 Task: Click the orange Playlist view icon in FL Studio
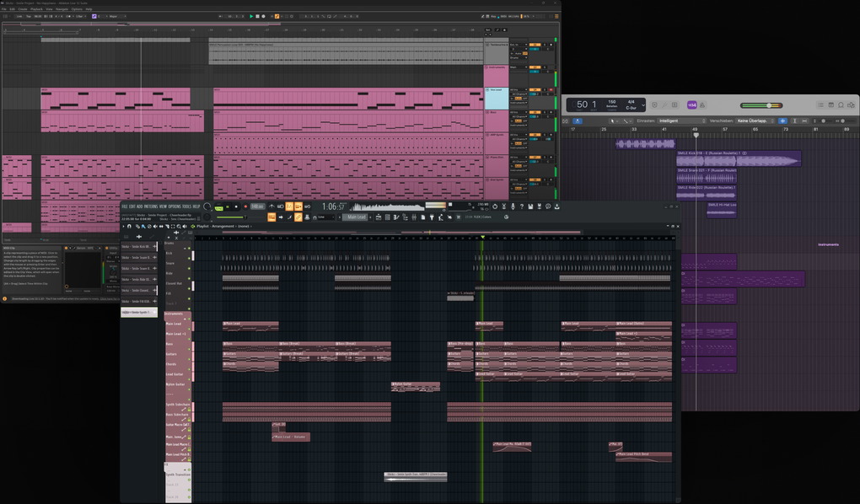pos(271,217)
